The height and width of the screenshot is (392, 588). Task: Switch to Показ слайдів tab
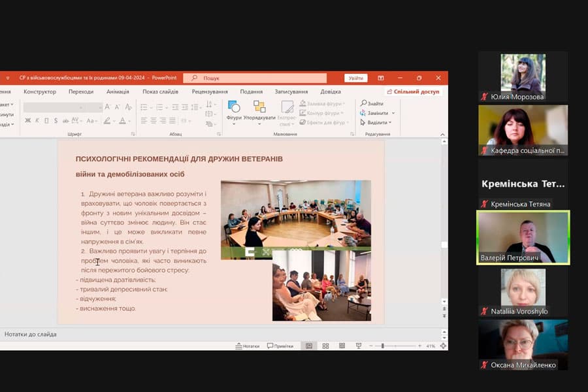tap(160, 91)
